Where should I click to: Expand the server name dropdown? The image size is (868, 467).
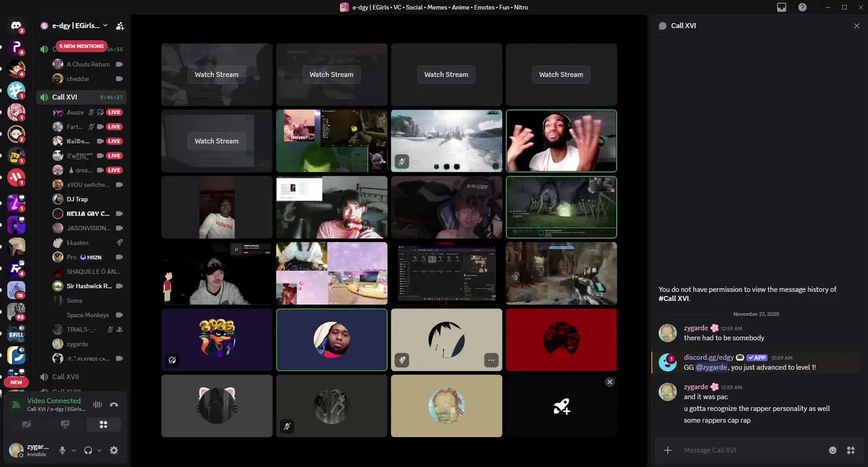pos(106,26)
